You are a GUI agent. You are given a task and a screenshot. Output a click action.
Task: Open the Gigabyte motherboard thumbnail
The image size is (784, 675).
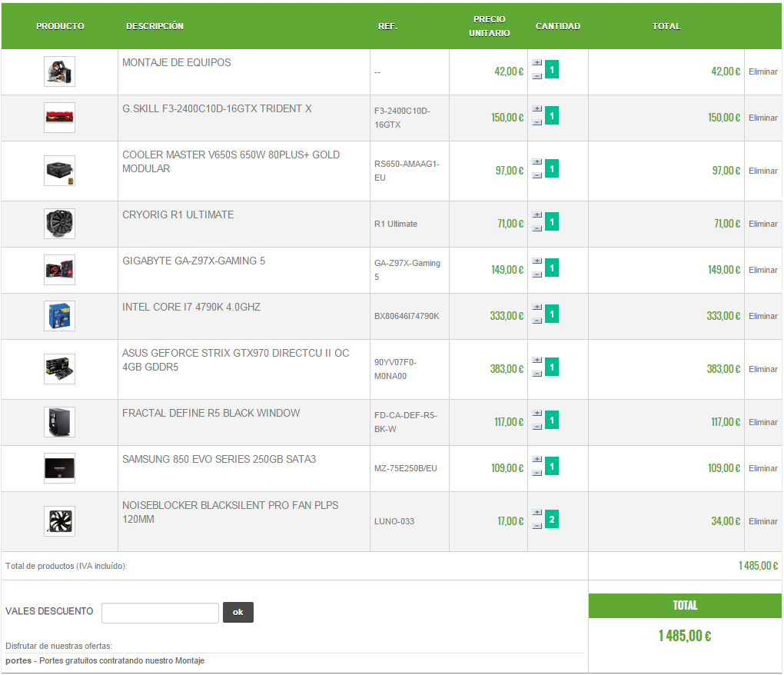pyautogui.click(x=59, y=270)
